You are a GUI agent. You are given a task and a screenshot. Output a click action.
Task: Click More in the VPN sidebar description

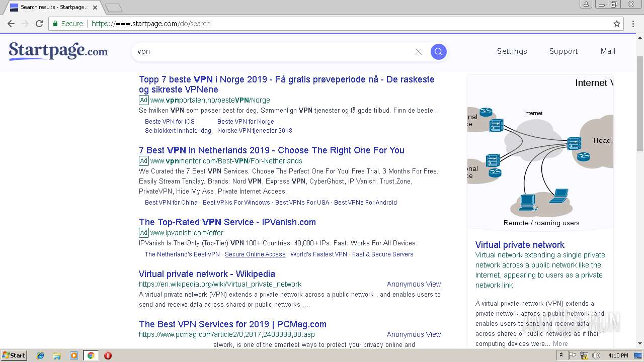560,344
